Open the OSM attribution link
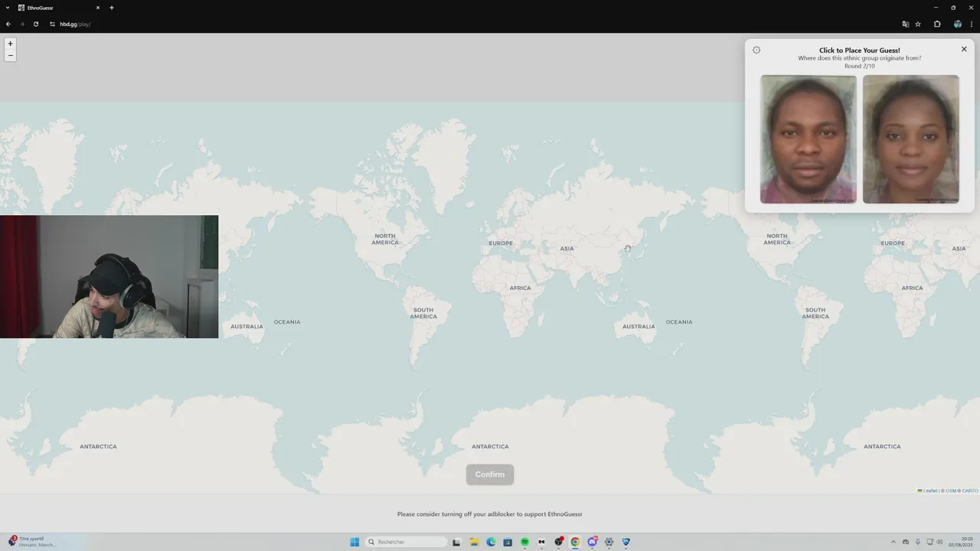The width and height of the screenshot is (980, 551). coord(951,491)
